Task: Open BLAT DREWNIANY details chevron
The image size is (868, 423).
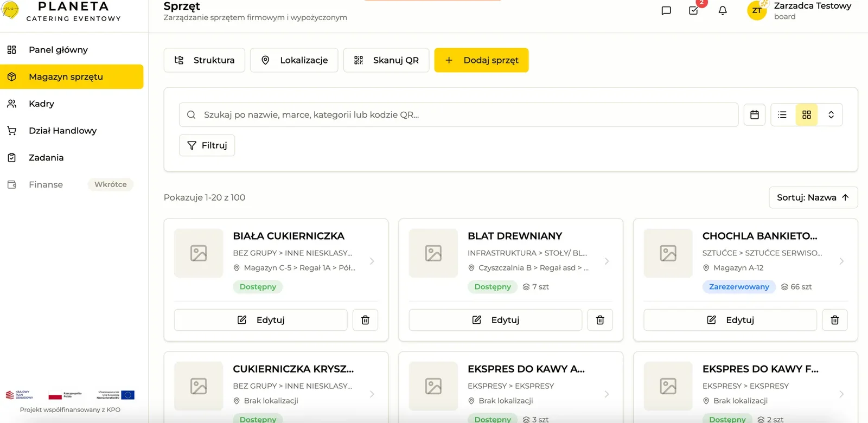Action: pyautogui.click(x=607, y=261)
